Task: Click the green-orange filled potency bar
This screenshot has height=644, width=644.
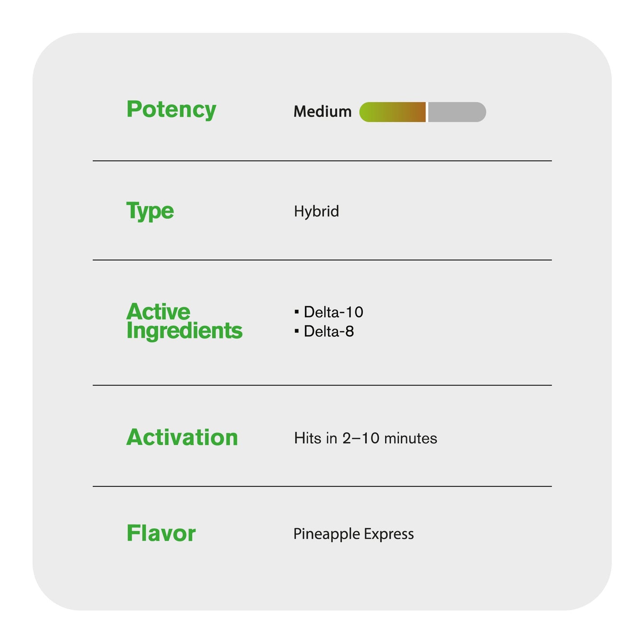Action: pos(392,112)
